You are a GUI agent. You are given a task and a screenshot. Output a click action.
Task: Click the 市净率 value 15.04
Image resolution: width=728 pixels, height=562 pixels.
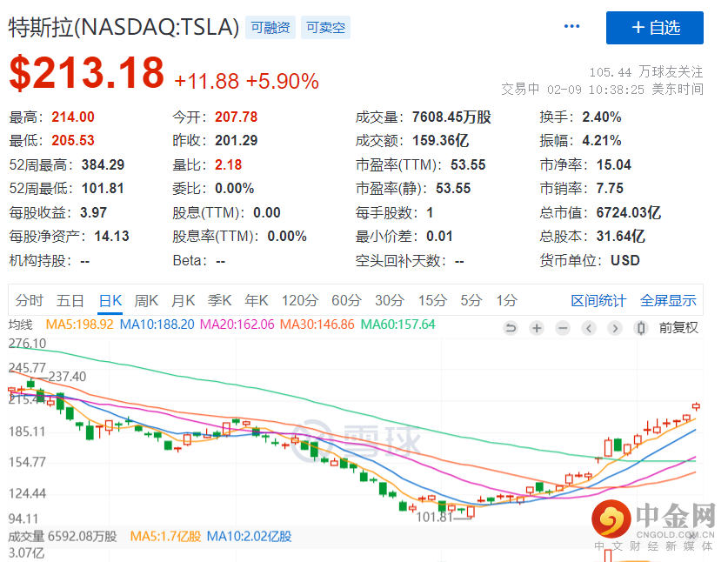[614, 165]
